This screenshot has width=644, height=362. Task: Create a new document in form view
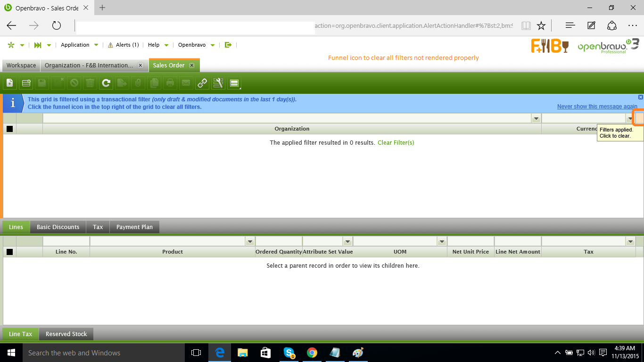[x=9, y=83]
